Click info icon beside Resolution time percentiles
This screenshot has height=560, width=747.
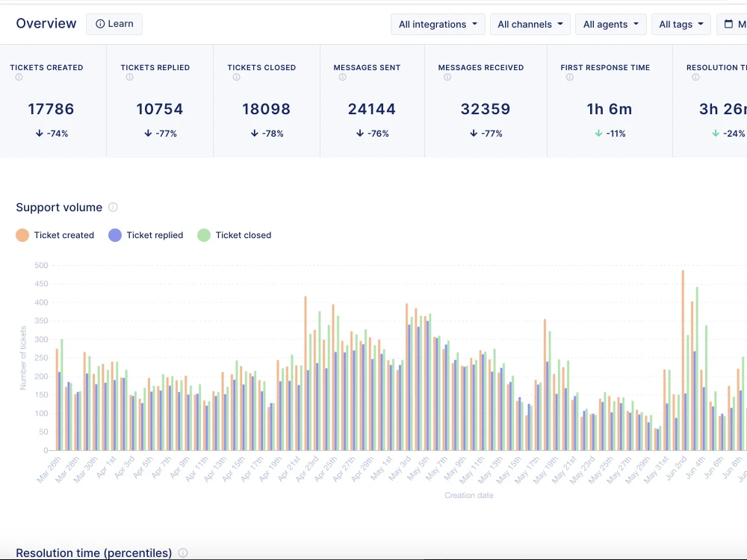point(183,553)
